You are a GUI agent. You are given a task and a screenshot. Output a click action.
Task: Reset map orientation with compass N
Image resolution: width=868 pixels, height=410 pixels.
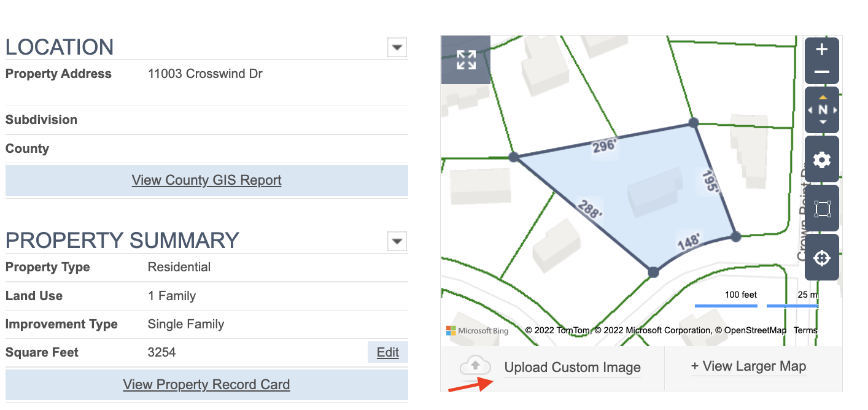(x=823, y=110)
